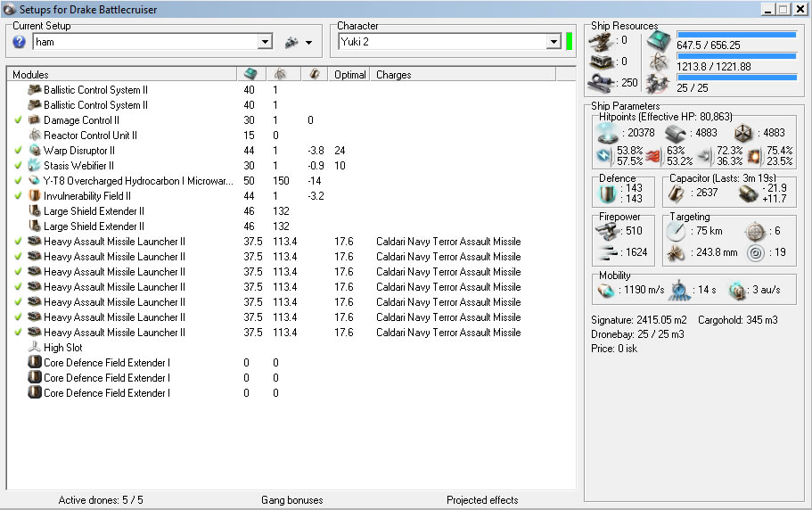The height and width of the screenshot is (510, 812).
Task: Click the capacitor usage column header icon
Action: (314, 75)
